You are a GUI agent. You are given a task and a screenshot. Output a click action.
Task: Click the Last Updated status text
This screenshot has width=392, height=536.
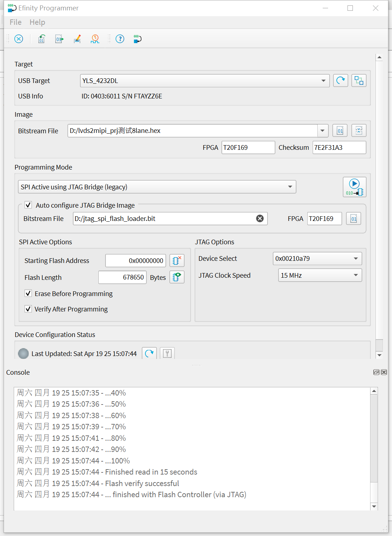pos(84,354)
